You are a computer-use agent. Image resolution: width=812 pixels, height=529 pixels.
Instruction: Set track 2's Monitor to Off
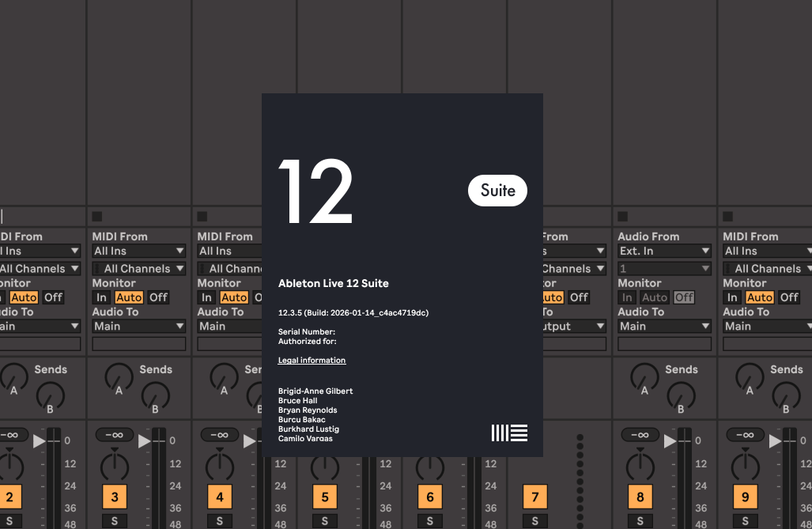tap(52, 297)
